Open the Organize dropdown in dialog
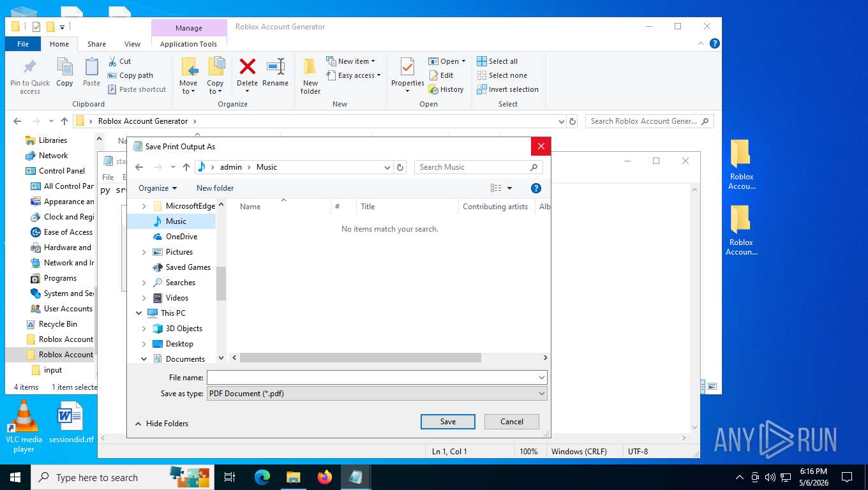 [x=158, y=188]
